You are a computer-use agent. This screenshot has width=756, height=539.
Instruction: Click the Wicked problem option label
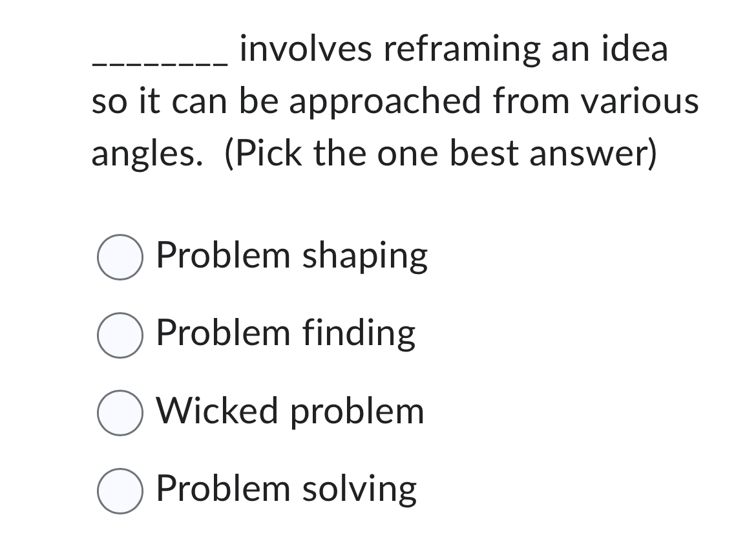coord(289,411)
